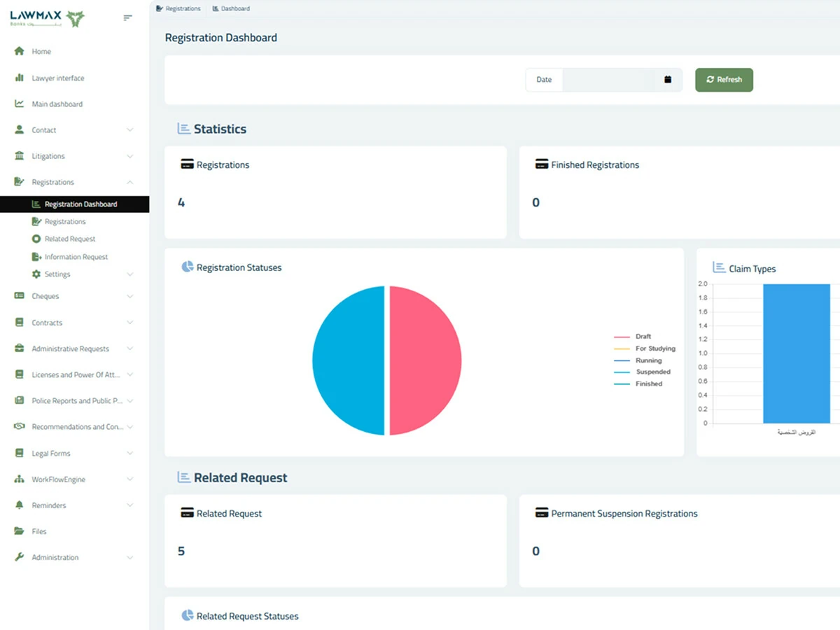Screen dimensions: 840x630
Task: Click the Information Request document icon
Action: (36, 257)
